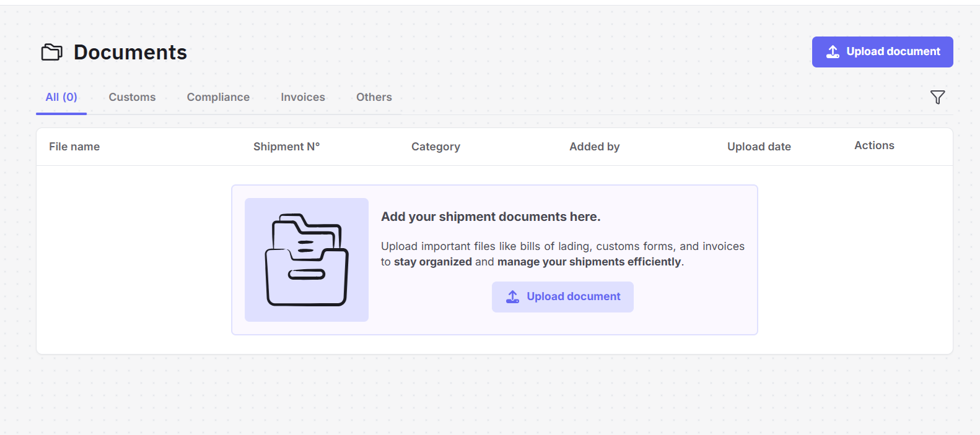The width and height of the screenshot is (980, 435).
Task: Click Upload document in the empty-state card
Action: click(x=562, y=297)
